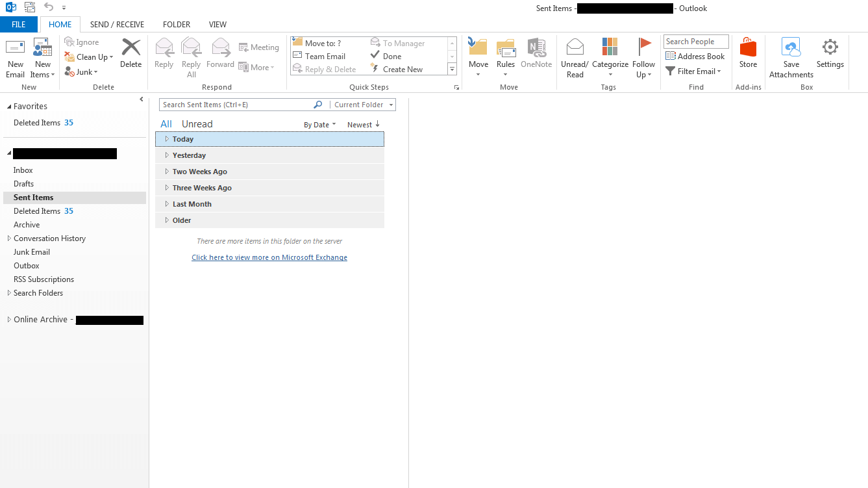The width and height of the screenshot is (868, 488).
Task: Collapse the Favorites section
Action: [x=8, y=106]
